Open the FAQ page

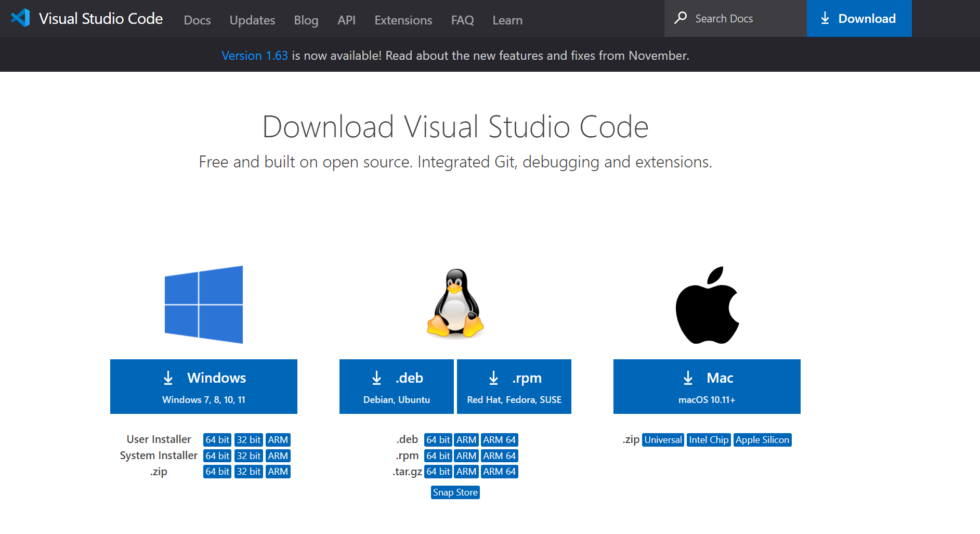pyautogui.click(x=463, y=20)
